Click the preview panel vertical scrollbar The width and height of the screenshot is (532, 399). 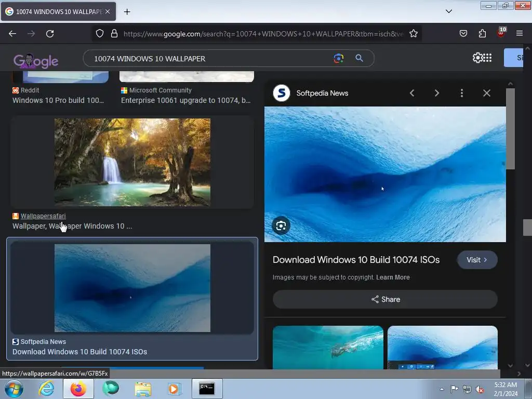(x=510, y=129)
